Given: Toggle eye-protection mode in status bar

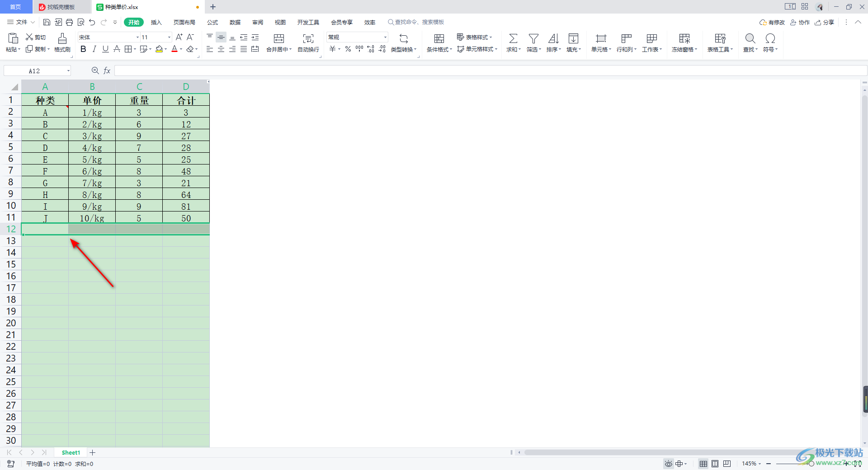Looking at the screenshot, I should (668, 464).
